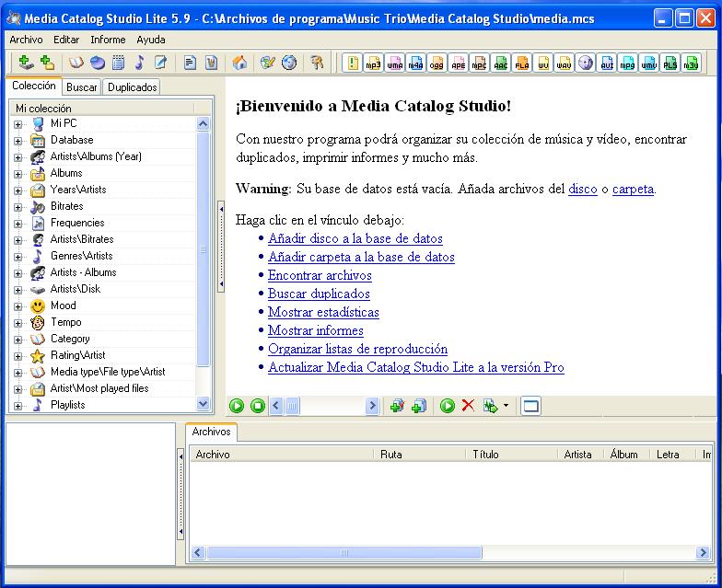Click the music note toolbar icon
The width and height of the screenshot is (722, 588).
point(140,63)
